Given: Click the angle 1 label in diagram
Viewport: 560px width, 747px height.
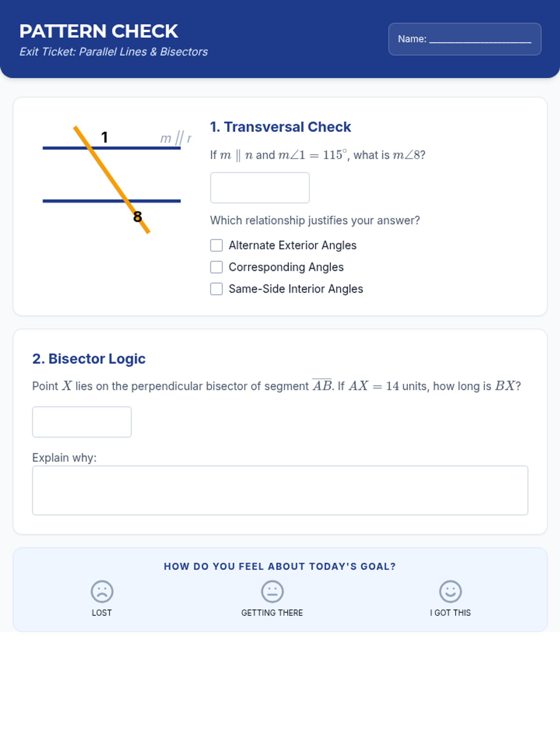Looking at the screenshot, I should 105,137.
